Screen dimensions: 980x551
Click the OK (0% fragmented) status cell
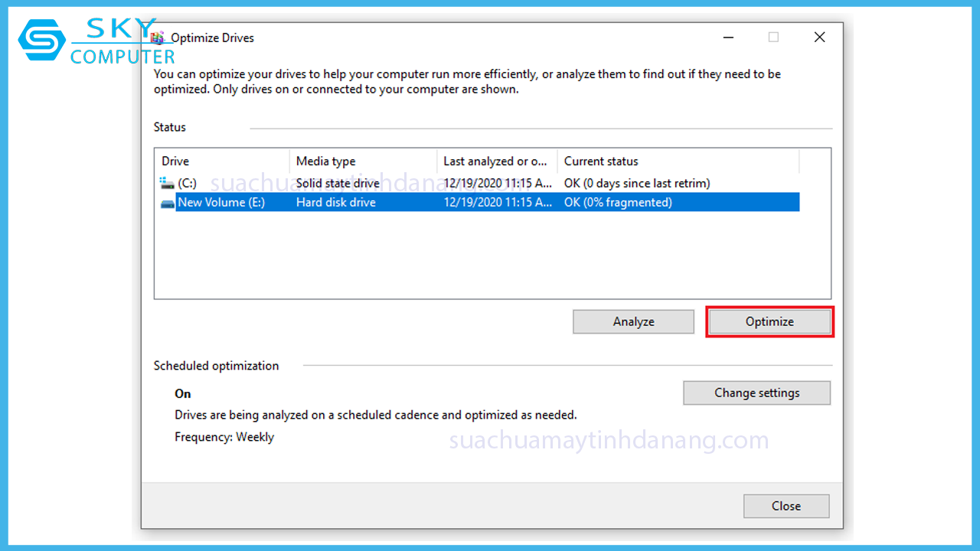[618, 203]
